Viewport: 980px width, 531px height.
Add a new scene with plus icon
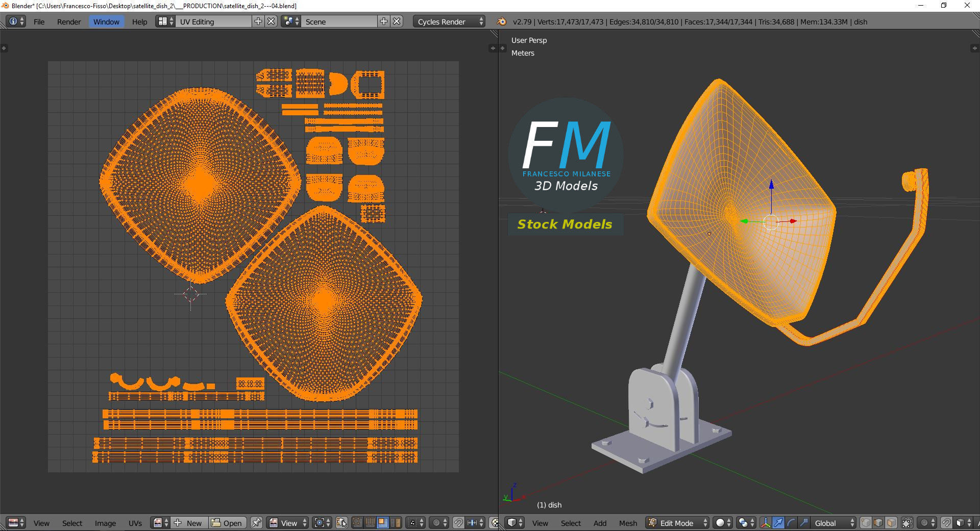tap(384, 21)
